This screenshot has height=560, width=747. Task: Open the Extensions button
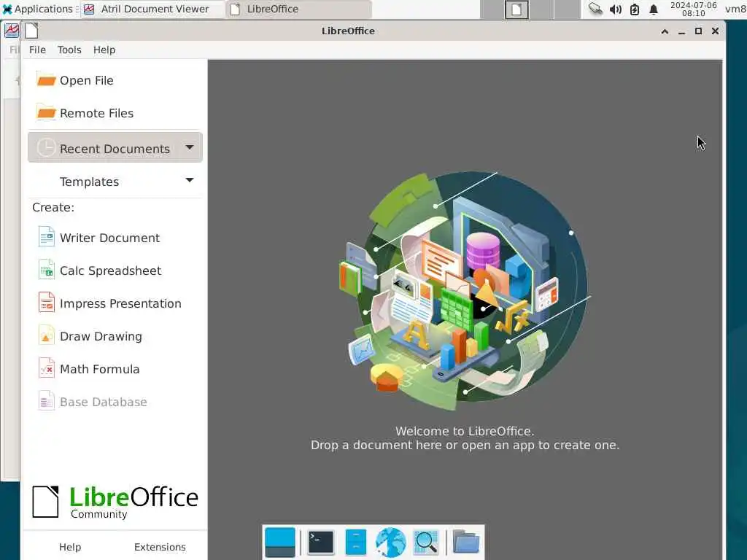(x=160, y=547)
